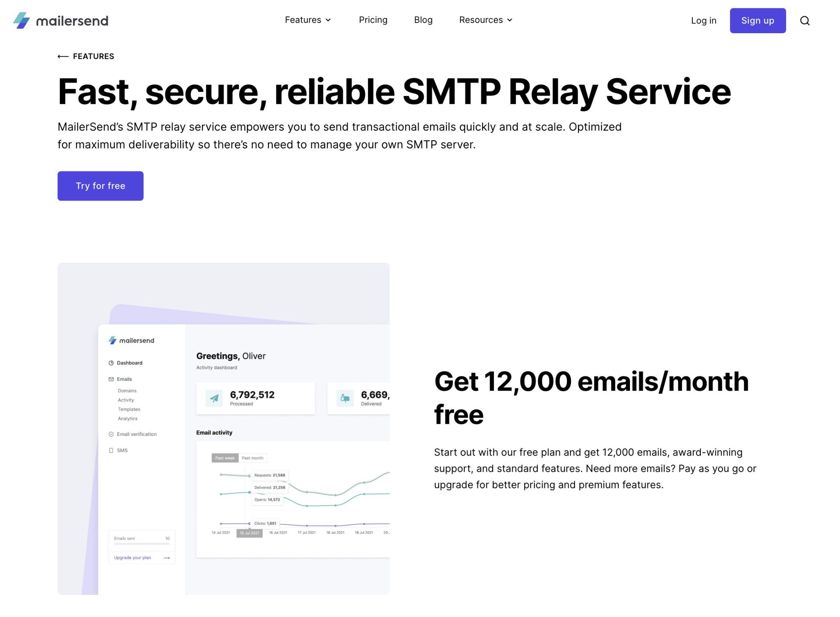Click the Email verification icon in the sidebar
The image size is (840, 617).
click(110, 434)
